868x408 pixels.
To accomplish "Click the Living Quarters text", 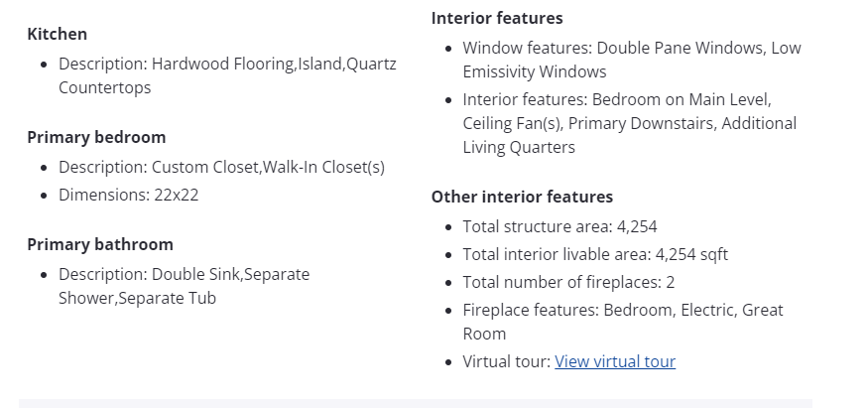I will [519, 147].
